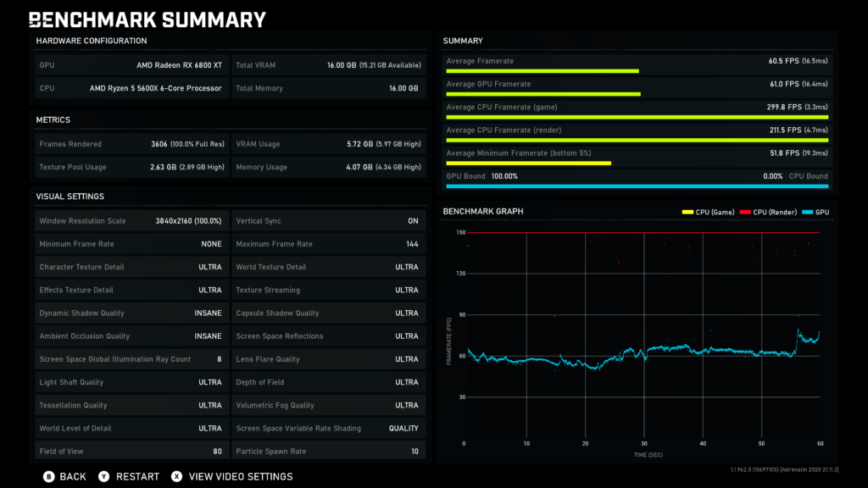Click Average CPU Framerate (render) 211.5 FPS
Screen dimensions: 868x488
click(798, 130)
